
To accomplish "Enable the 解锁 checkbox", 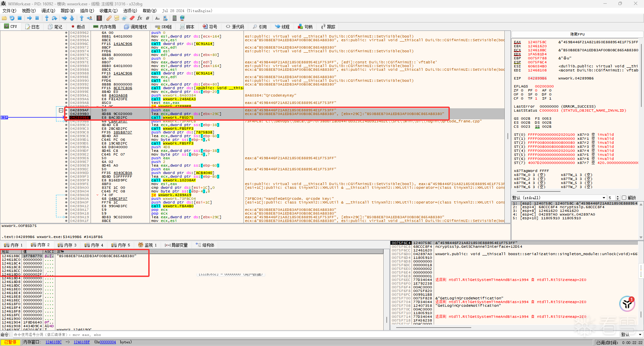I will (624, 198).
